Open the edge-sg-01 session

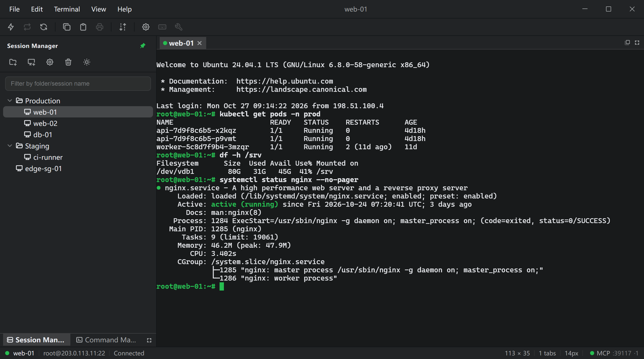(x=78, y=168)
